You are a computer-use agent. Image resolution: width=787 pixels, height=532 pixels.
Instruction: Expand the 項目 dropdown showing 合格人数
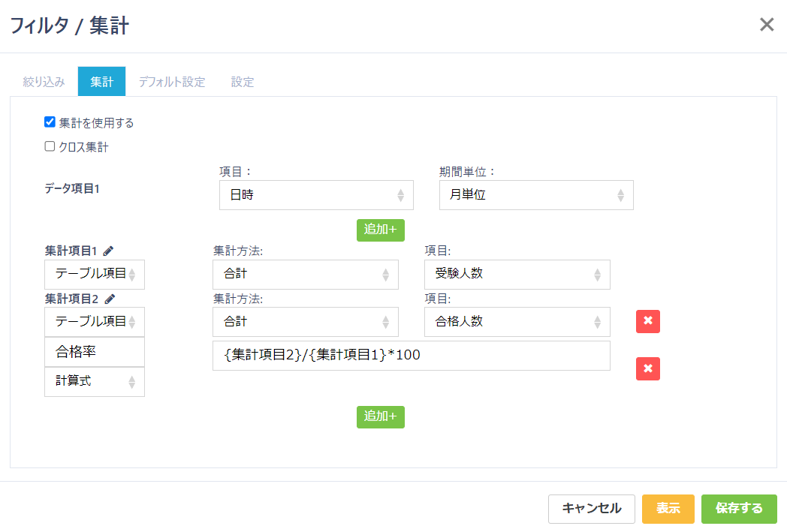517,321
